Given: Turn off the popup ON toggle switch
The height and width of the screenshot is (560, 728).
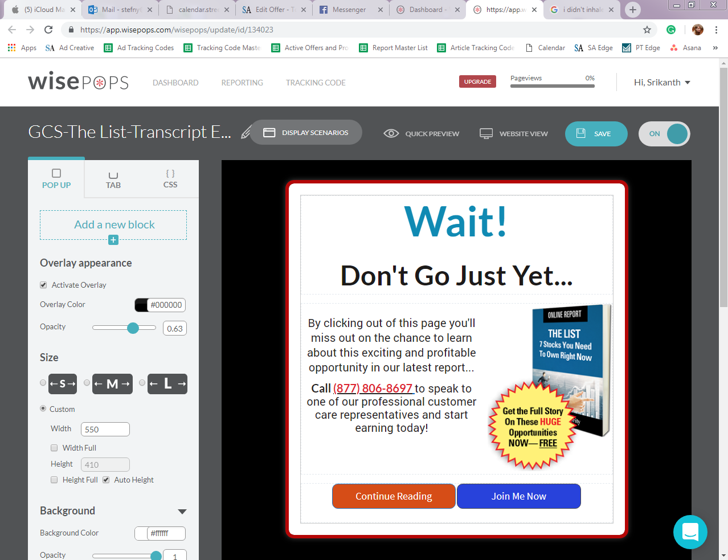Looking at the screenshot, I should point(664,134).
